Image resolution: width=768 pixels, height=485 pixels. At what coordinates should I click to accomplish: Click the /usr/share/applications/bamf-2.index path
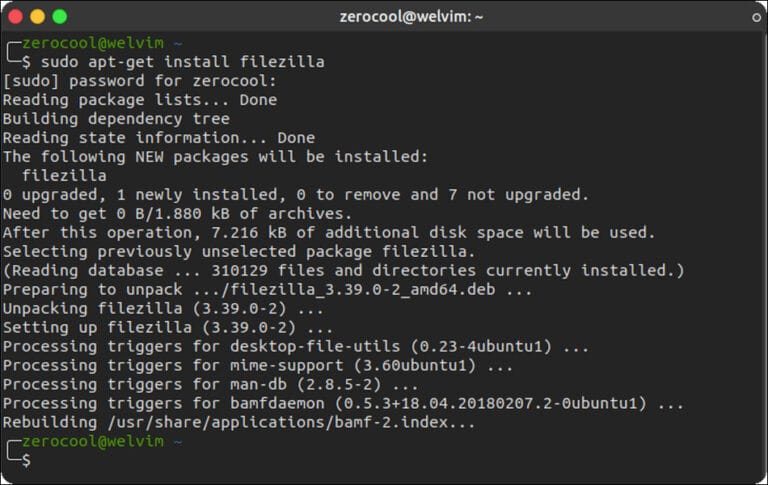[x=288, y=423]
